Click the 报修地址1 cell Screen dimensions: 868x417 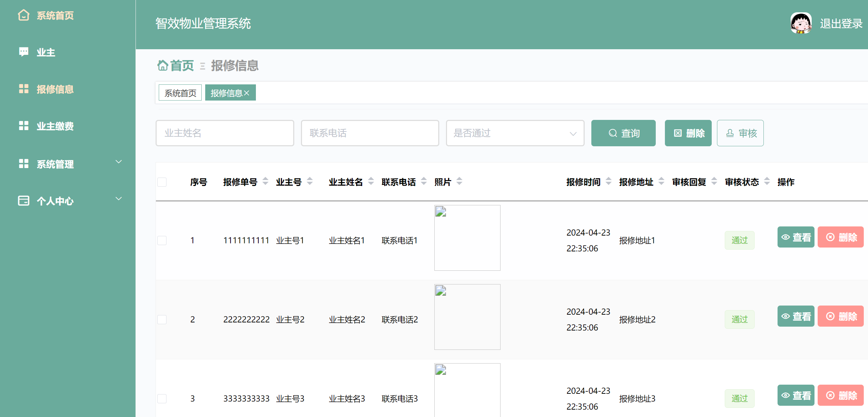pos(637,240)
